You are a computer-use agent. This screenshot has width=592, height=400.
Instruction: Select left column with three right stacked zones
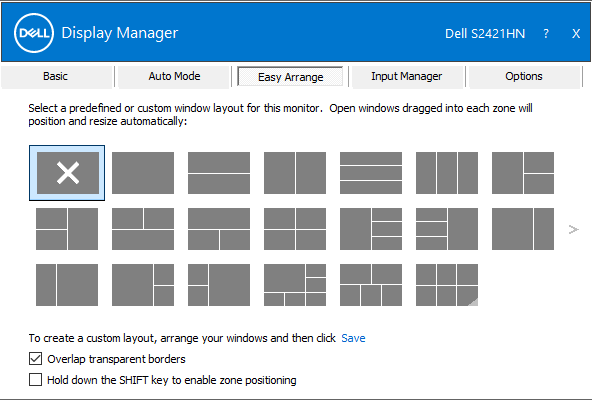tap(371, 229)
